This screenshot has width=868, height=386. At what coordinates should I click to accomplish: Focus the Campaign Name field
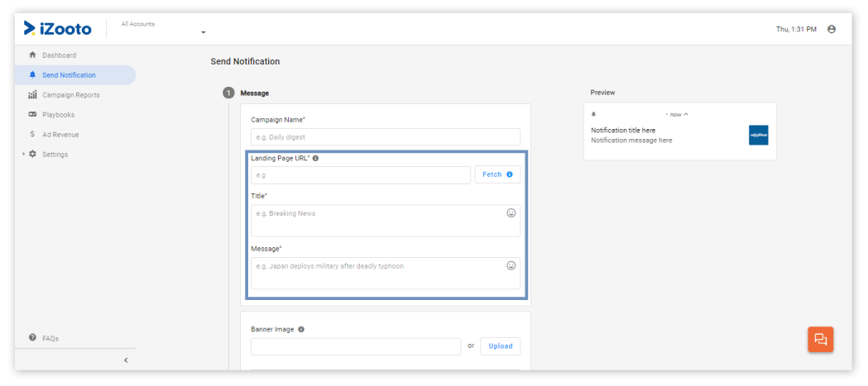pos(386,137)
